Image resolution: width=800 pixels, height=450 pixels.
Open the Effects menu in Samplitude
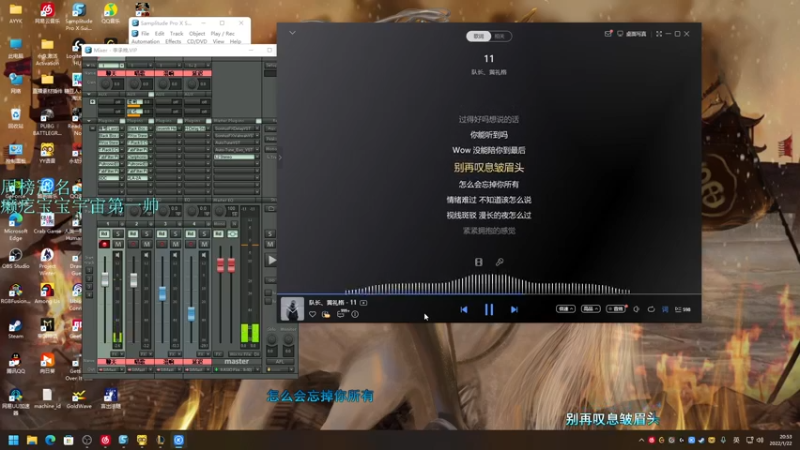173,41
